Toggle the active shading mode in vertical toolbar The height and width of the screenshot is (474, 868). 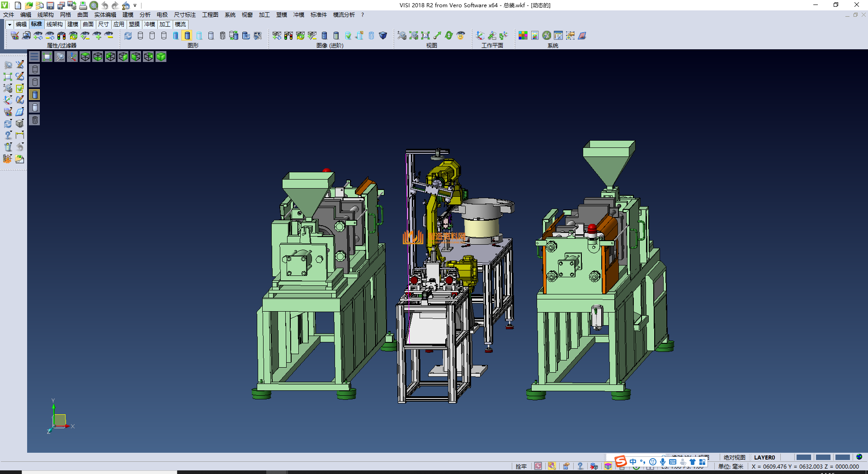pos(35,95)
